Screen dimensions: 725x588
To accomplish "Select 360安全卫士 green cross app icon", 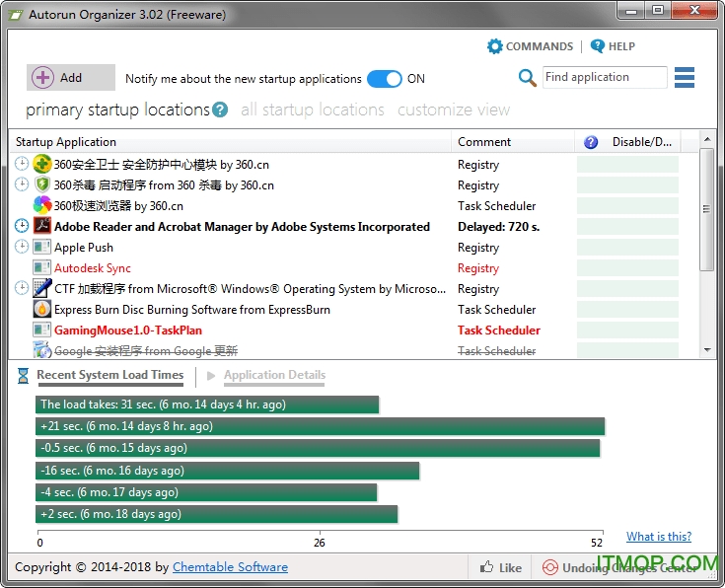I will (x=42, y=164).
